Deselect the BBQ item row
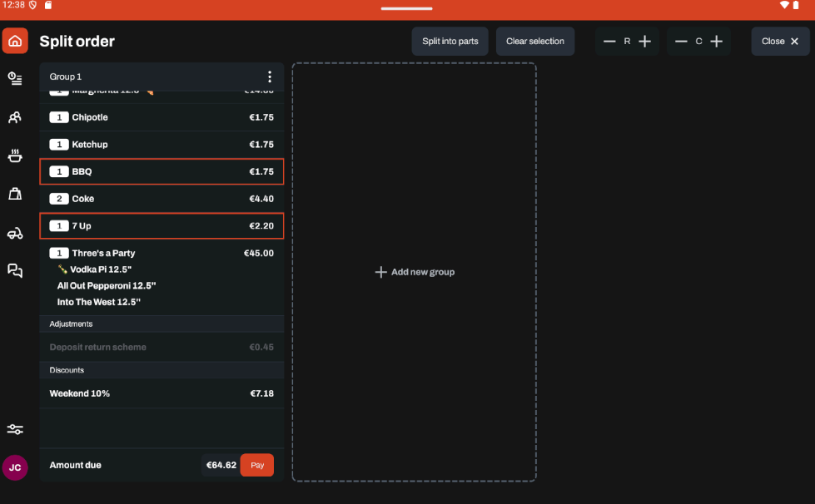This screenshot has width=815, height=504. (x=162, y=171)
